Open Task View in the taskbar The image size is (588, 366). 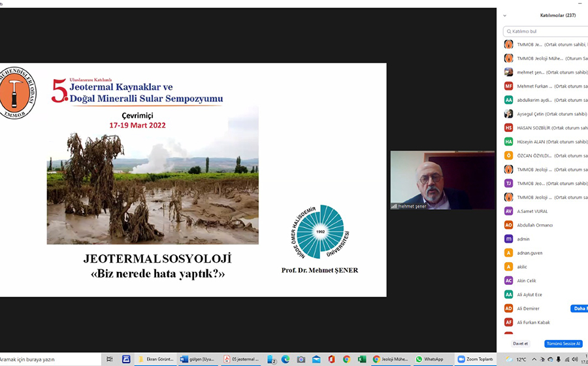(x=110, y=359)
